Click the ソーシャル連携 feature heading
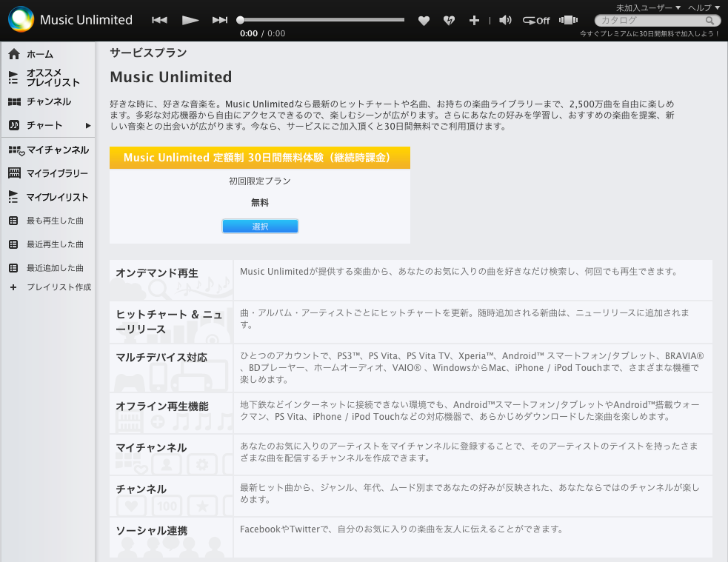The image size is (728, 562). tap(151, 530)
